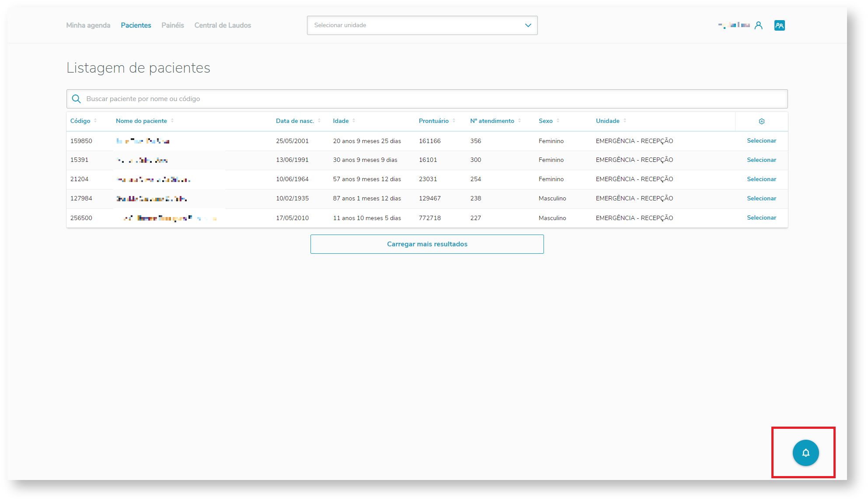The image size is (868, 501).
Task: Open the Painéis tab
Action: [x=173, y=25]
